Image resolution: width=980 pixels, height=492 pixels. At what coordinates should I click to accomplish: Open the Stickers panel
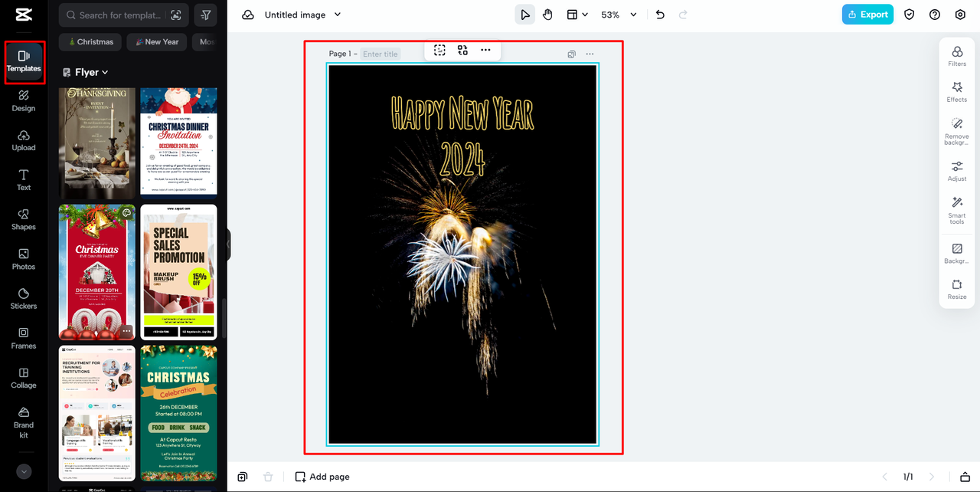coord(24,299)
